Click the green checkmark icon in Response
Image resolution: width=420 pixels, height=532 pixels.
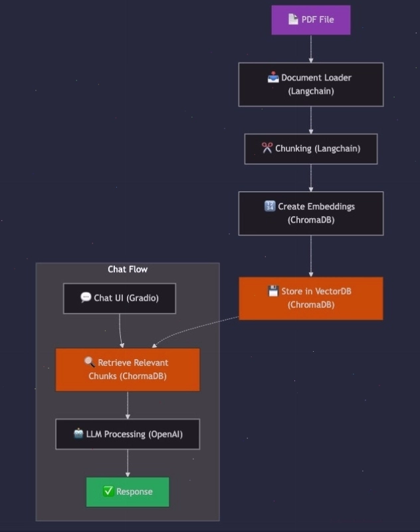(x=108, y=491)
